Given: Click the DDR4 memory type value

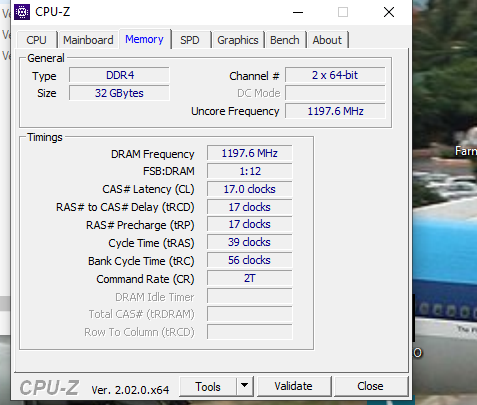Looking at the screenshot, I should [x=119, y=75].
